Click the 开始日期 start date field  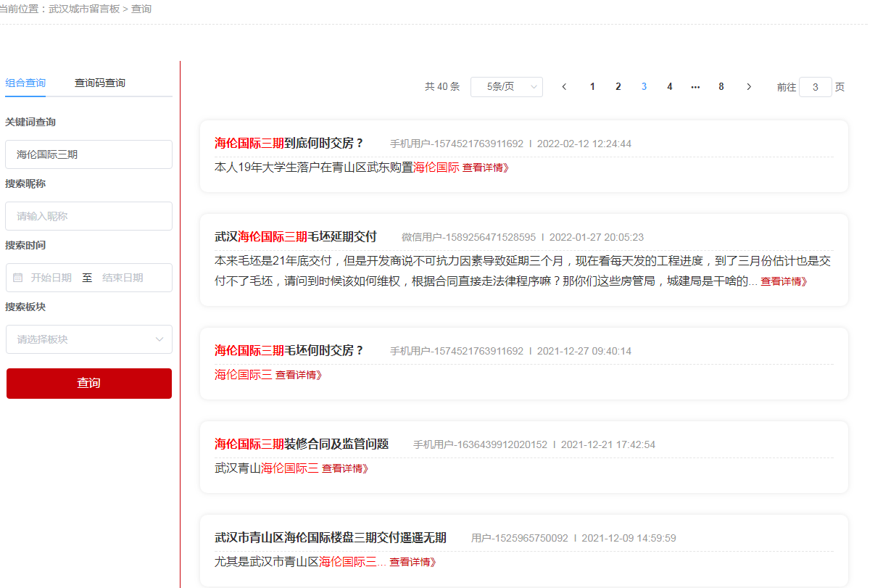pyautogui.click(x=51, y=278)
